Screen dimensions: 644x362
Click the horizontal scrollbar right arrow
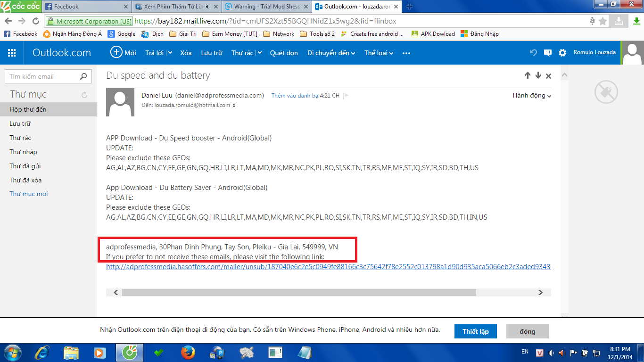pyautogui.click(x=541, y=293)
